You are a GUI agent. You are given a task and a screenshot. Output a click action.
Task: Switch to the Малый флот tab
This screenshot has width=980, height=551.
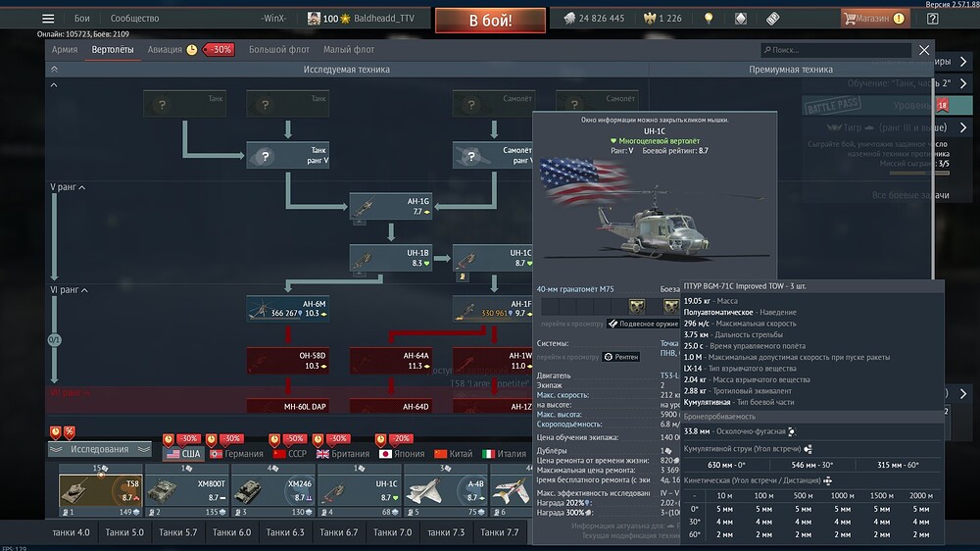pos(349,49)
